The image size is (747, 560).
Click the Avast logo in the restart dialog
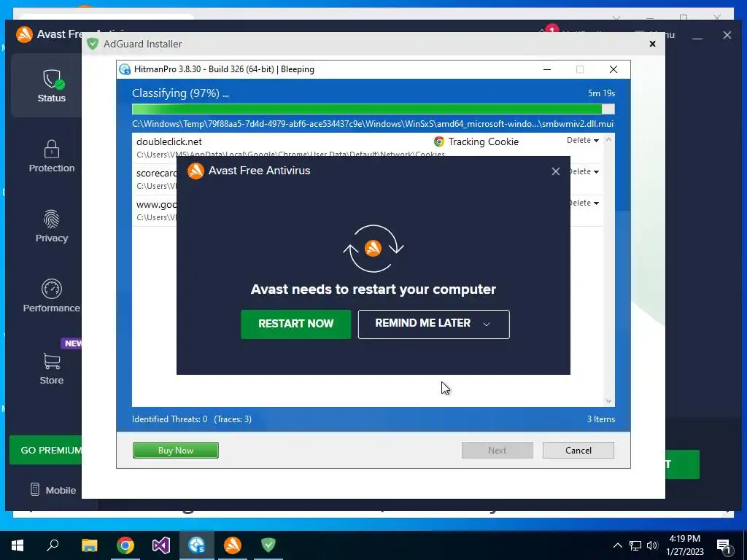[196, 171]
